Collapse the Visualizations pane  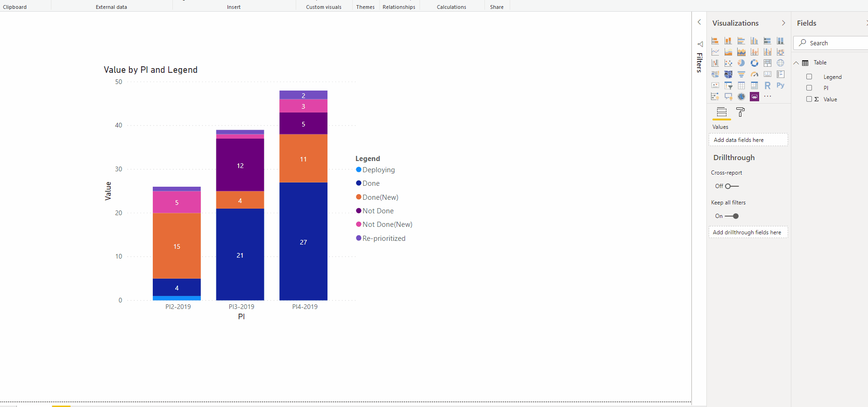[783, 23]
